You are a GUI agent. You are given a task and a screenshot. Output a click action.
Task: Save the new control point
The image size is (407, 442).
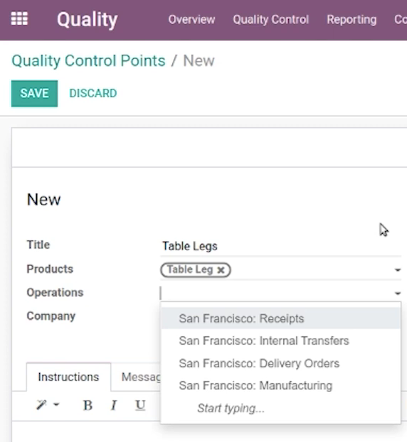[34, 93]
